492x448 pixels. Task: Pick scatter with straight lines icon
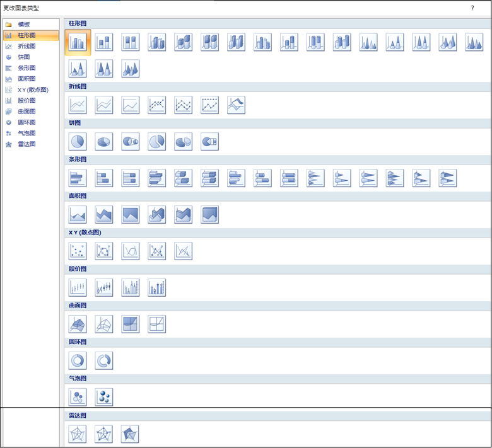coord(184,251)
